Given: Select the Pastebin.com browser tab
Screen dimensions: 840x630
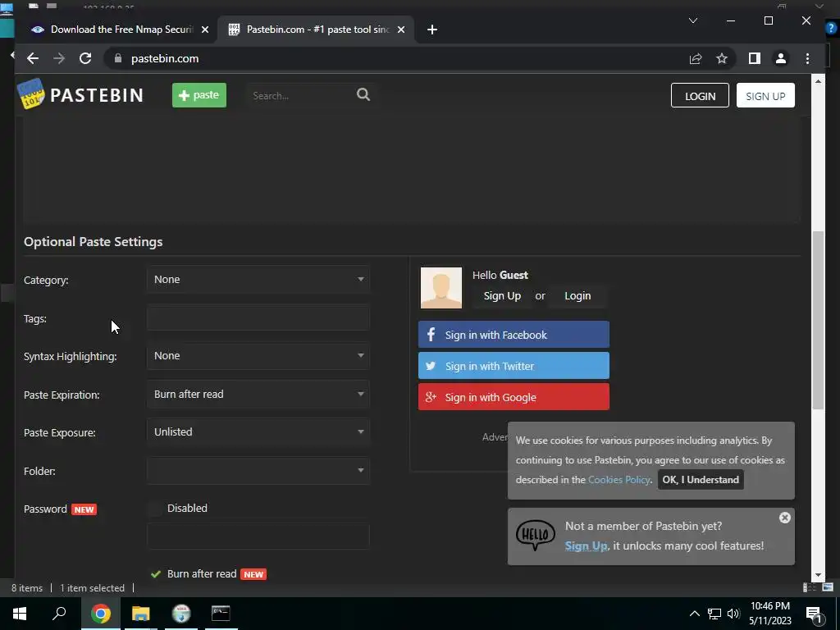Looking at the screenshot, I should (x=315, y=30).
